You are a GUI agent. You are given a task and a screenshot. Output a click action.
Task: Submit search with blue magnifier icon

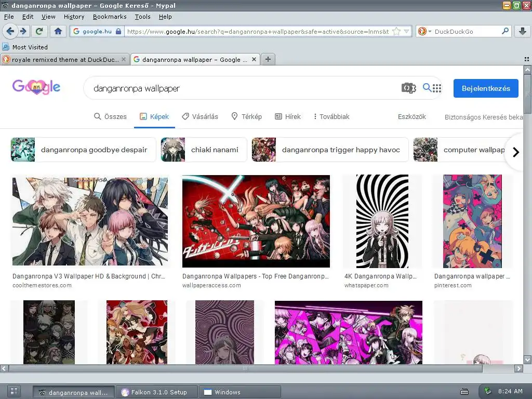[427, 87]
